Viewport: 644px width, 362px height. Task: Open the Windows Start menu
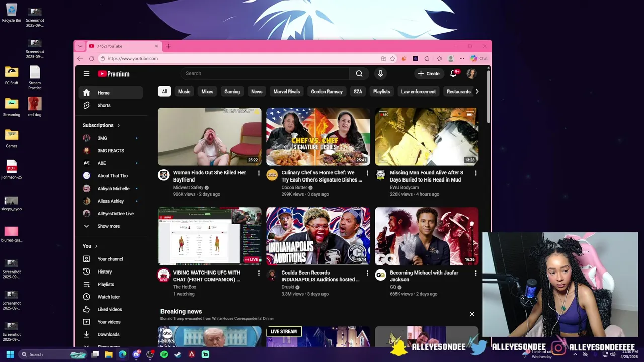10,354
